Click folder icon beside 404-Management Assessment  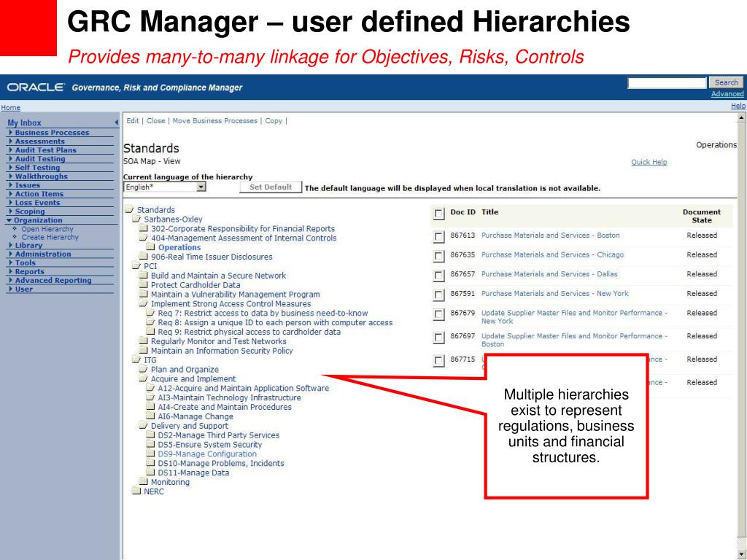pos(144,238)
